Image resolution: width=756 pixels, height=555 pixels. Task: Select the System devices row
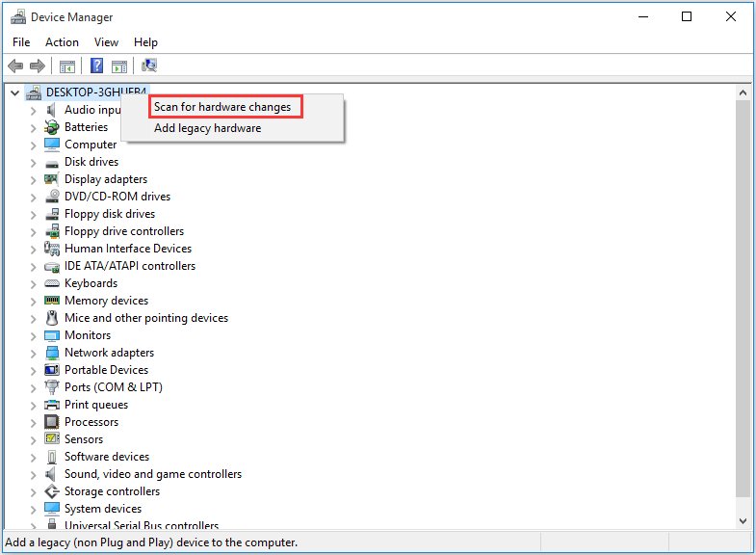[x=103, y=509]
